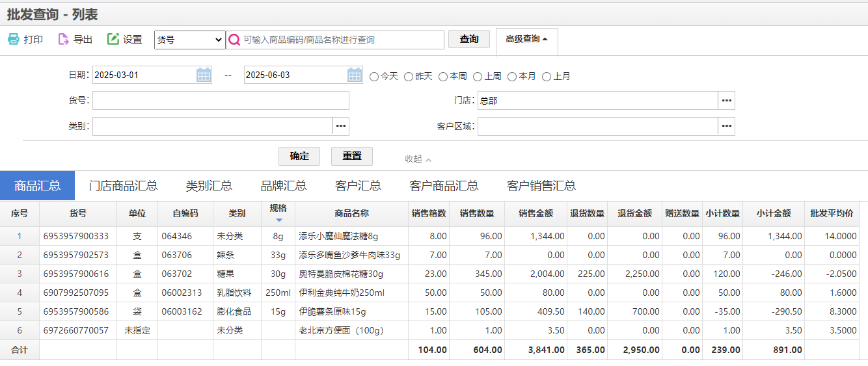Select the 今天 radio button
The height and width of the screenshot is (366, 868).
click(x=374, y=77)
